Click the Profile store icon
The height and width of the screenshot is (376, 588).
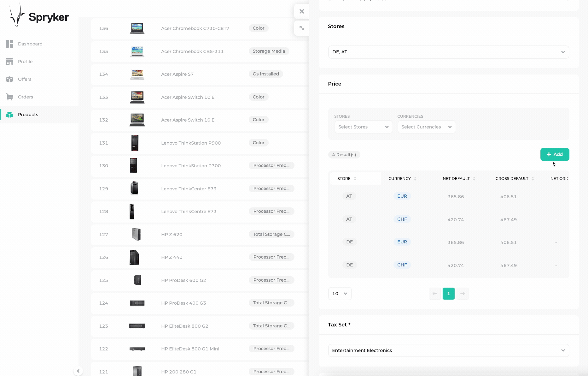coord(9,62)
